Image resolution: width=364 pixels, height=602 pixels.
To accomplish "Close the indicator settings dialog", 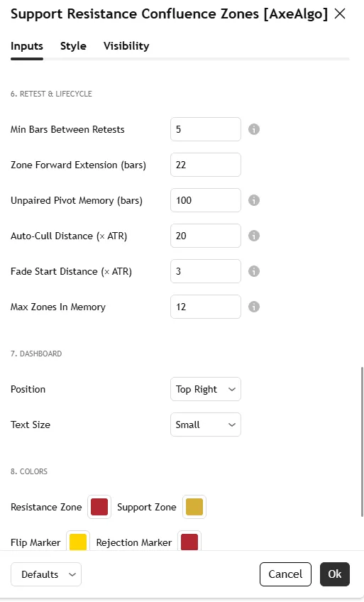I will click(x=340, y=13).
